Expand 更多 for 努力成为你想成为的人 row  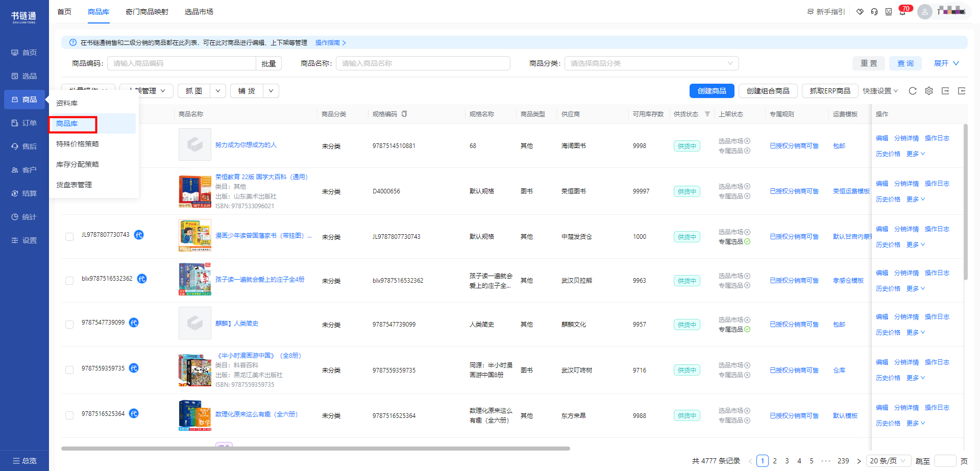(x=916, y=154)
